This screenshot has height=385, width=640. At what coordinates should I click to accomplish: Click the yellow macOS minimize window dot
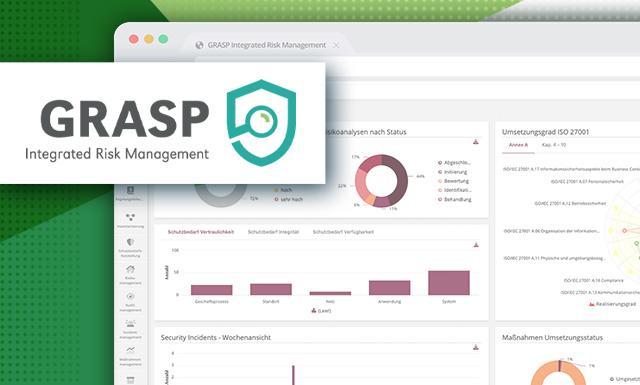(149, 39)
